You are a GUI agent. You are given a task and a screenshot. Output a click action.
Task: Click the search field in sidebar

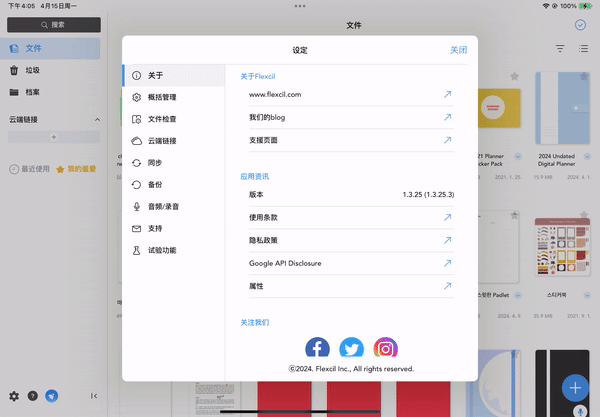pos(54,25)
